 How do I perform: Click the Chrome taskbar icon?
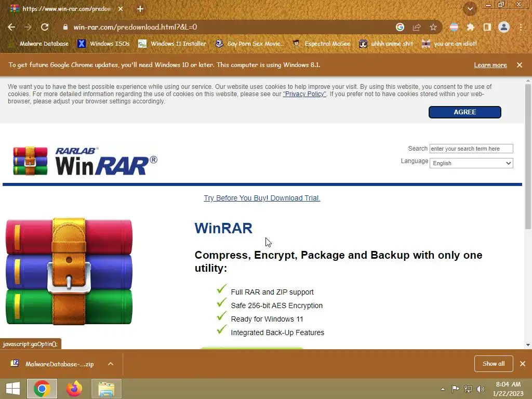tap(42, 389)
